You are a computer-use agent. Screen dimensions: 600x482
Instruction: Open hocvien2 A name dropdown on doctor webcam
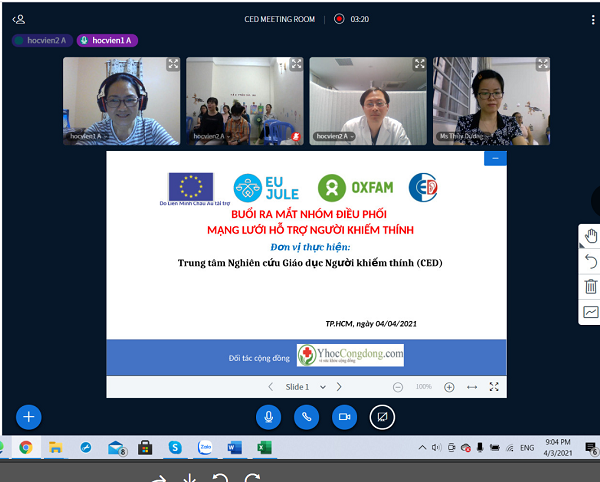click(x=334, y=136)
